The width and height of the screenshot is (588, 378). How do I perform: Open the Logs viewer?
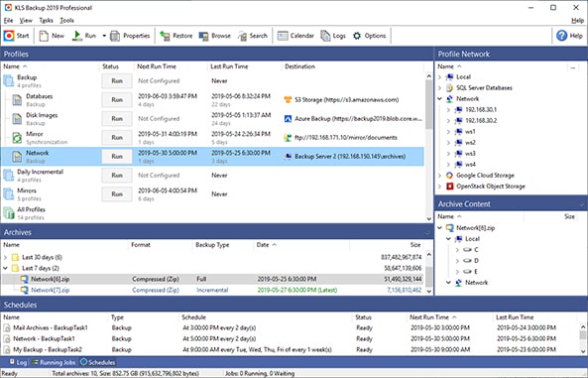click(x=325, y=36)
